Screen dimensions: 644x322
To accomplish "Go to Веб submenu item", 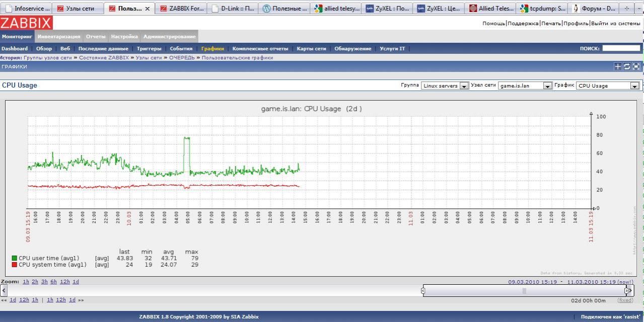I will pos(65,49).
